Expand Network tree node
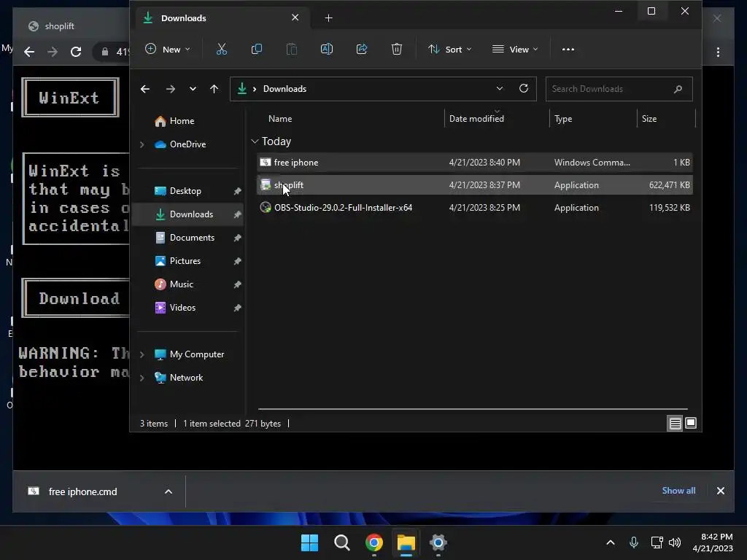 point(142,378)
